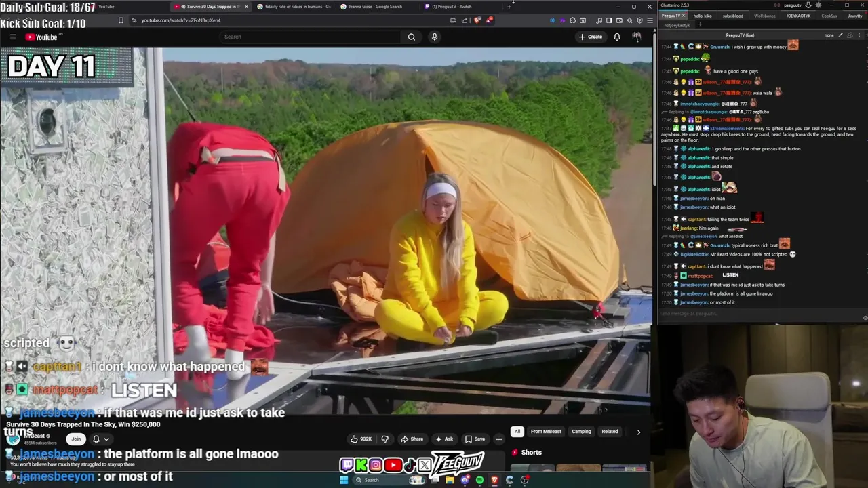Open JOEYKAOTYK tab in Chatterino
This screenshot has width=868, height=488.
tap(798, 16)
